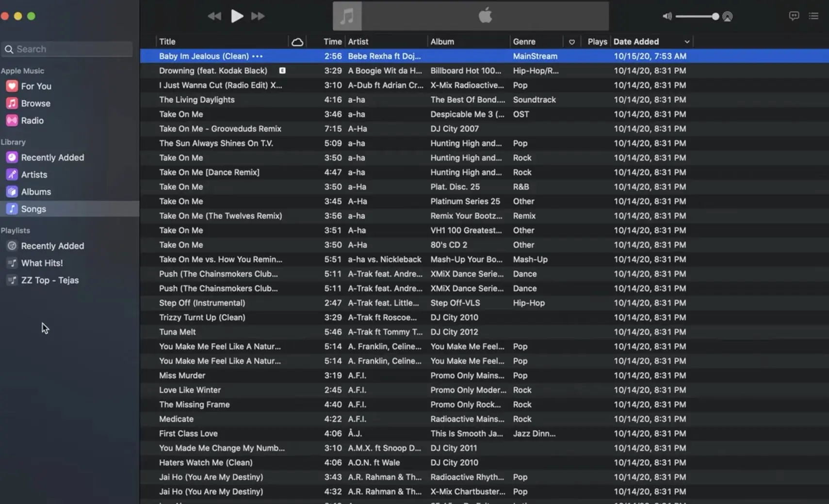This screenshot has width=829, height=504.
Task: Click the Recently Added playlist gear icon
Action: [12, 246]
